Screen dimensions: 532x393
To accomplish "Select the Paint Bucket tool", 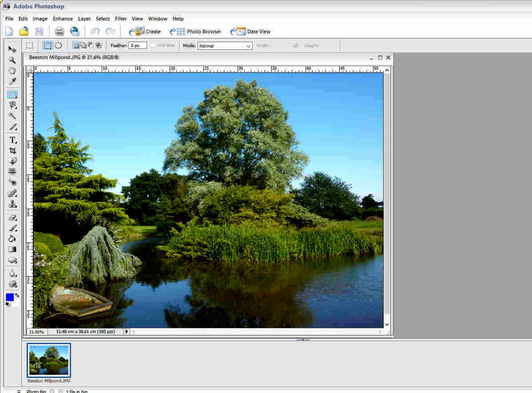I will [x=12, y=238].
